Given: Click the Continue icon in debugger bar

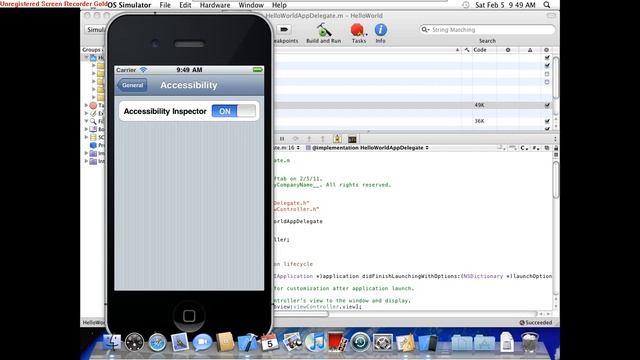Looking at the screenshot, I should tap(296, 139).
